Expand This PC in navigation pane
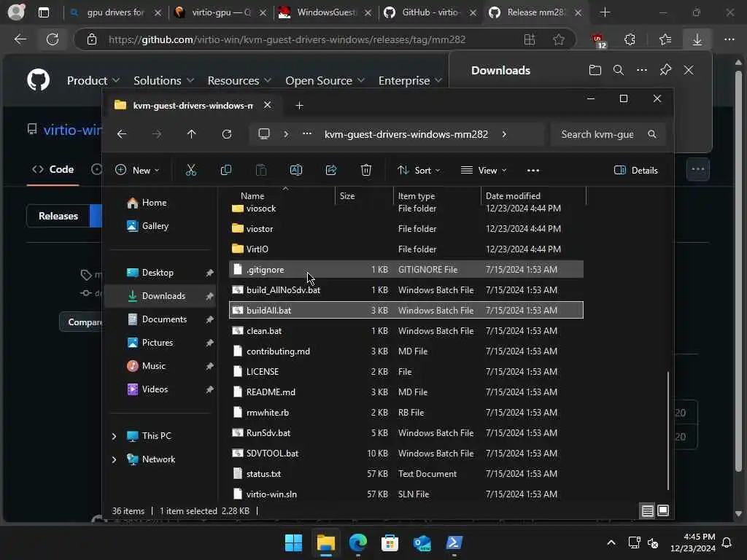This screenshot has width=747, height=560. click(115, 436)
